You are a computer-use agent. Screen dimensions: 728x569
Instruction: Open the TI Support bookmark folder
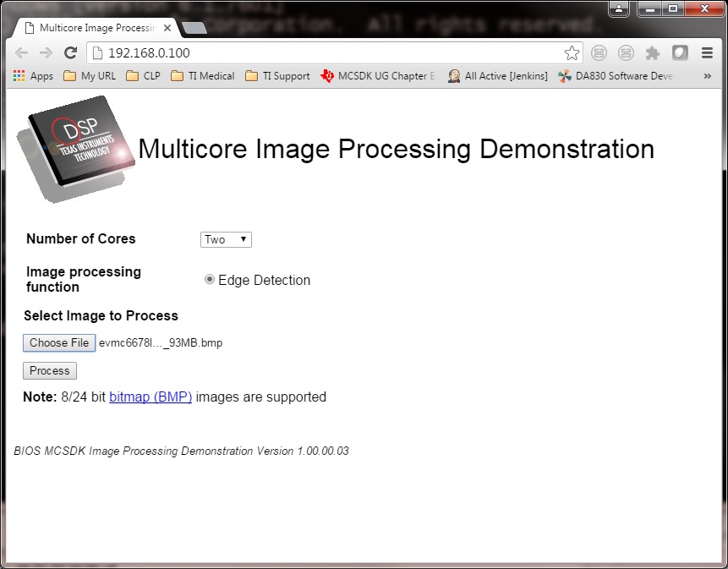(277, 76)
